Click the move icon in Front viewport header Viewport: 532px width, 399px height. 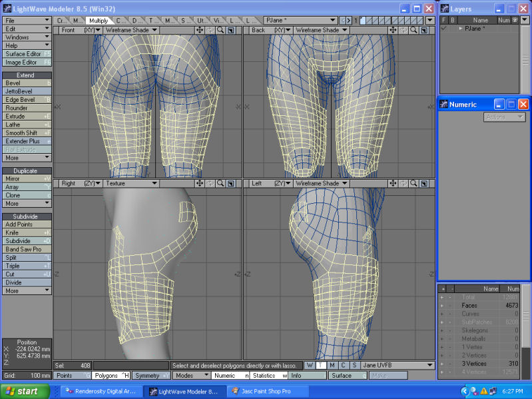click(x=199, y=31)
